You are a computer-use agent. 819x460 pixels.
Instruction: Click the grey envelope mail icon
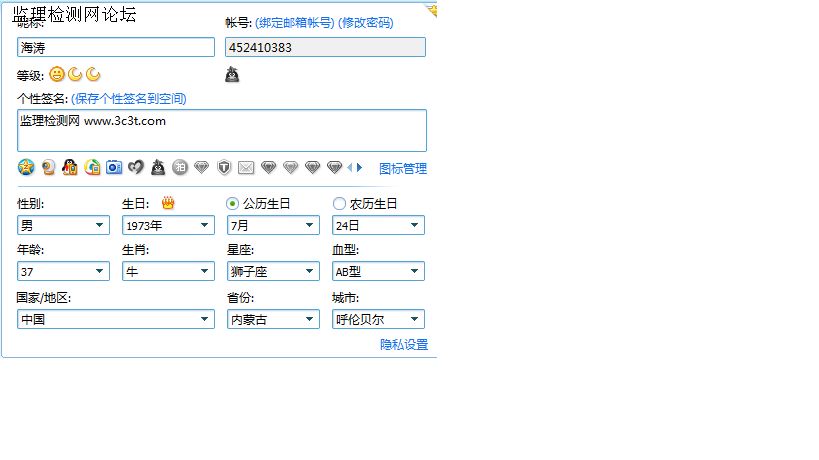point(246,167)
